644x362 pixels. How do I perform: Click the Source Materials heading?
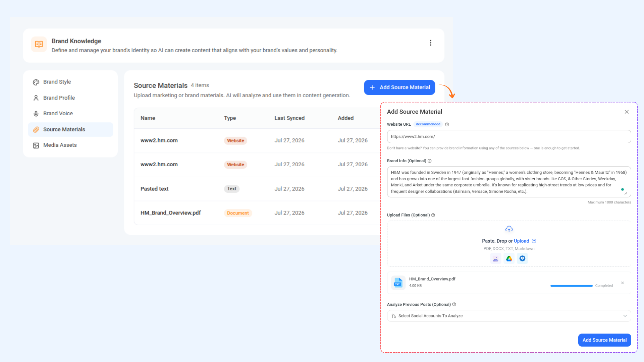coord(161,85)
